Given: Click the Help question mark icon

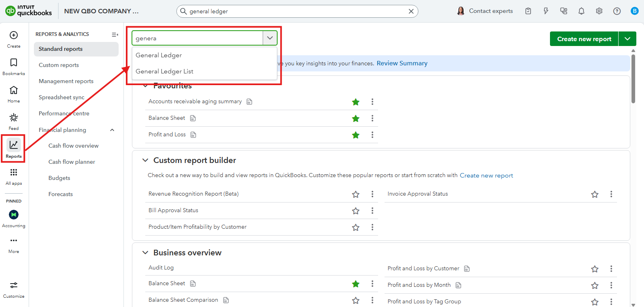Looking at the screenshot, I should click(x=617, y=11).
